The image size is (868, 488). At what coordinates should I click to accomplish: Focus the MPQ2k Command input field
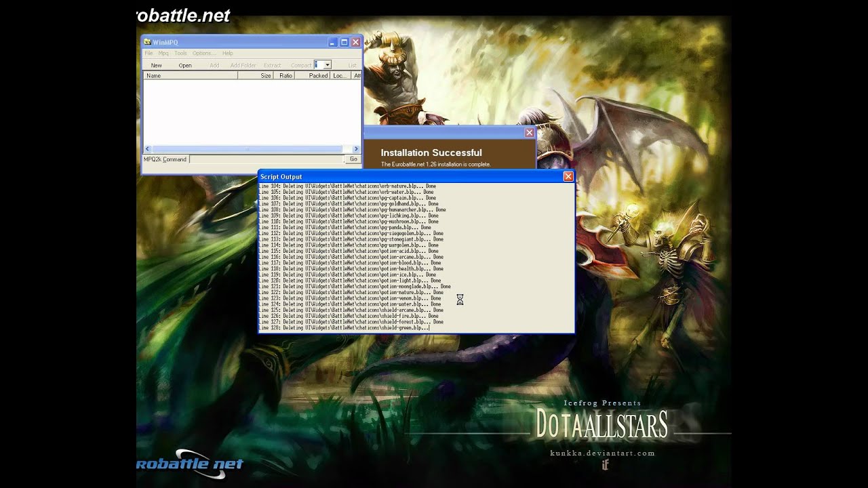coord(267,159)
